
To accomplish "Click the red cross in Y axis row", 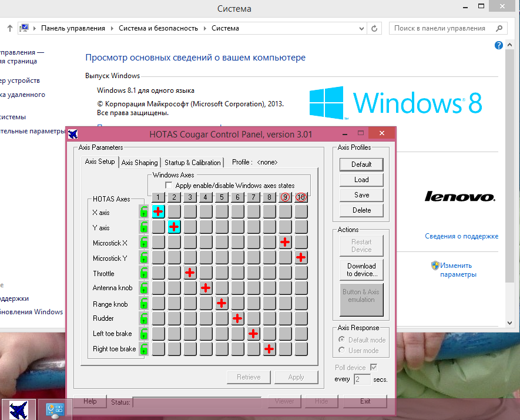I will (x=174, y=227).
